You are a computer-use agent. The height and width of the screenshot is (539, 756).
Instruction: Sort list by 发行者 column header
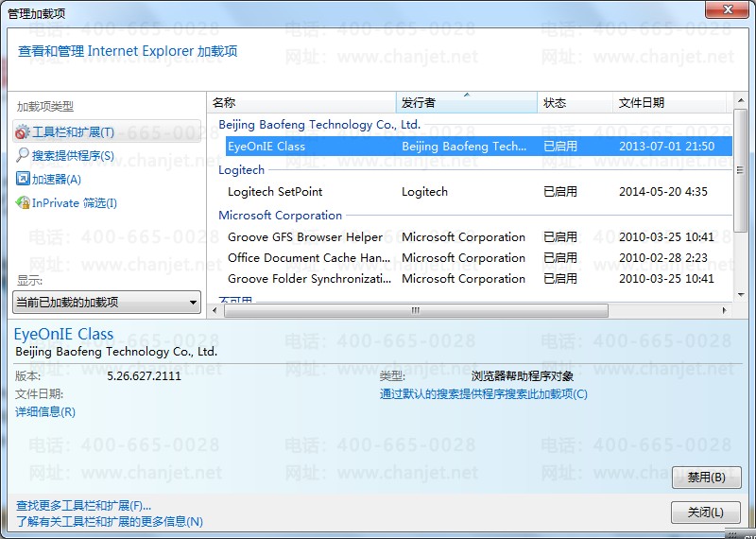pyautogui.click(x=466, y=102)
